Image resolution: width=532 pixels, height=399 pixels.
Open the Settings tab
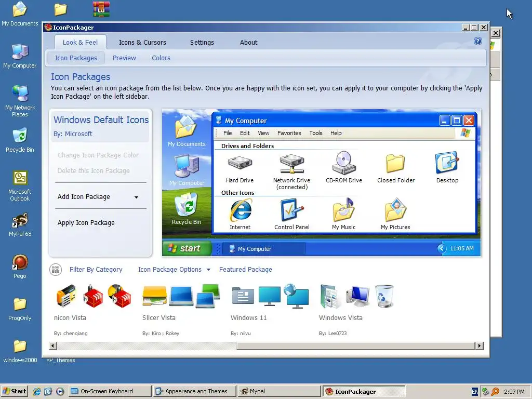(202, 43)
